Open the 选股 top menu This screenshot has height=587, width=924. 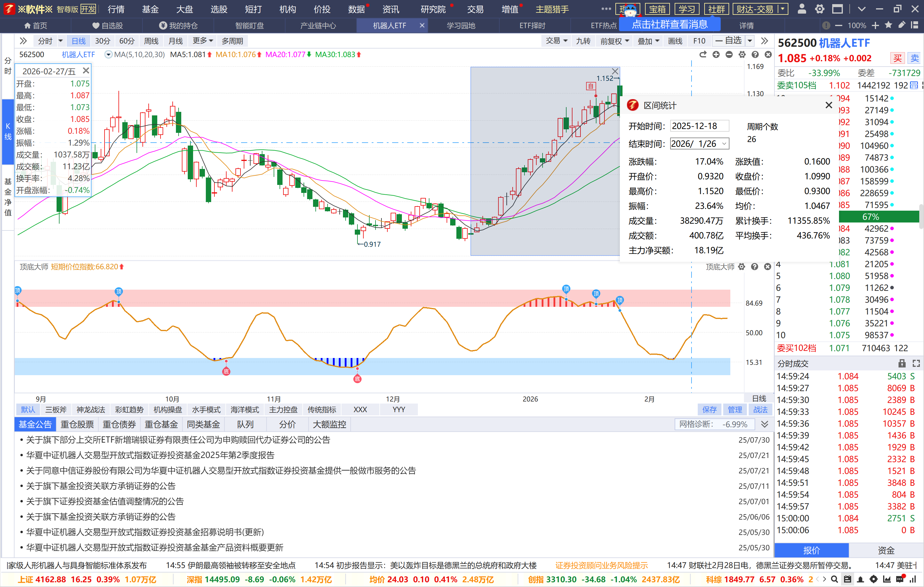tap(219, 9)
